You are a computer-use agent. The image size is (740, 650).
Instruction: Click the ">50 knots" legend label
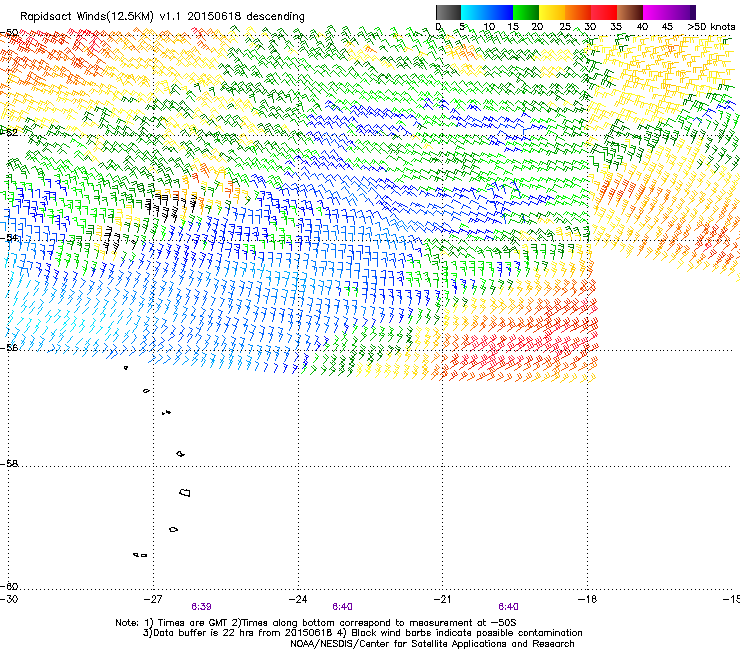click(x=711, y=27)
